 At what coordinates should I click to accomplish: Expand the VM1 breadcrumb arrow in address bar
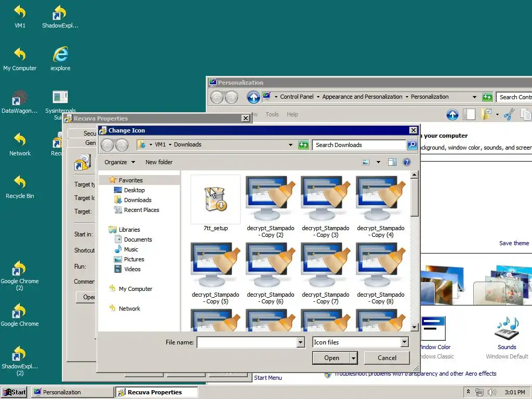170,144
